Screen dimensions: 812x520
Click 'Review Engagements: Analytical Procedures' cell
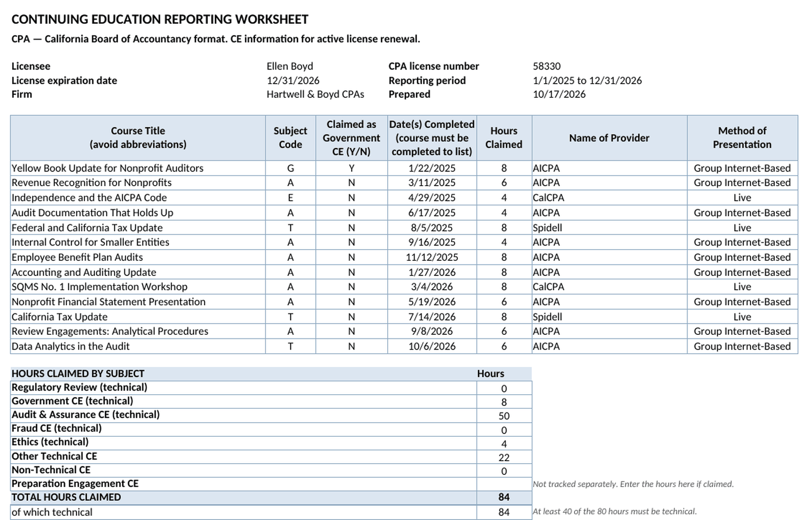[x=138, y=331]
